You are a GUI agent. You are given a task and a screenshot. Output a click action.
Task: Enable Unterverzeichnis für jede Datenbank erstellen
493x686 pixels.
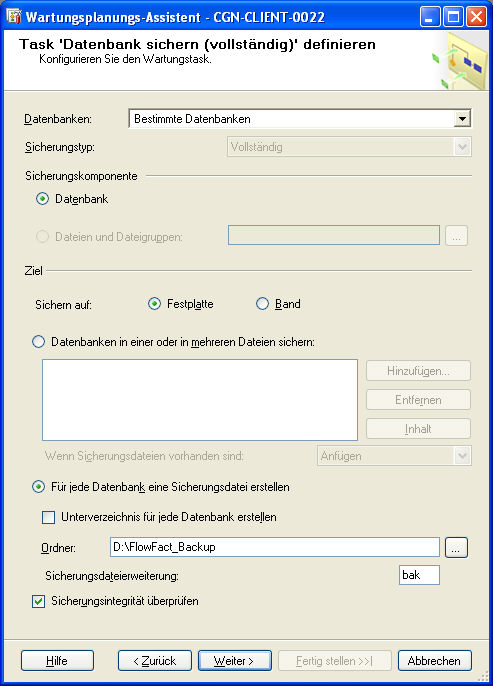pos(48,518)
